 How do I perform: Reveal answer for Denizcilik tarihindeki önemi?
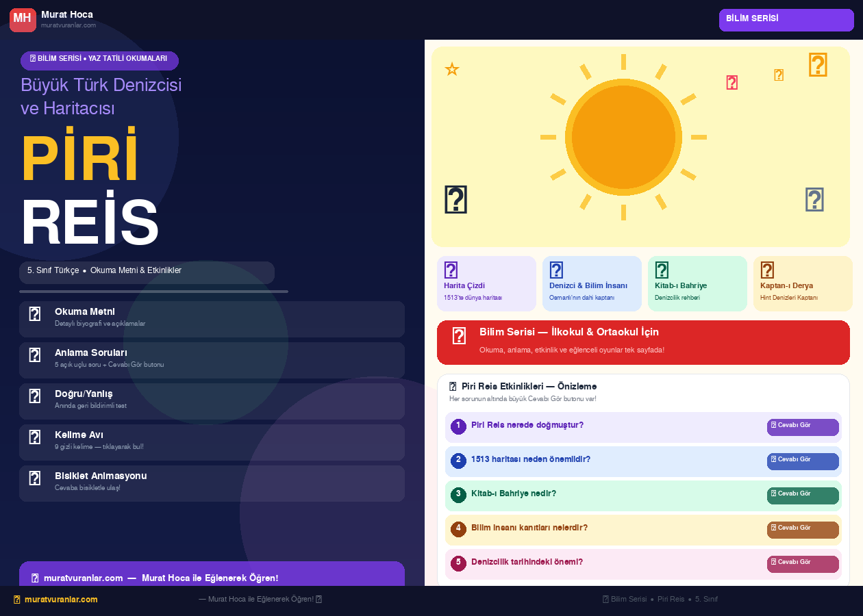[803, 564]
